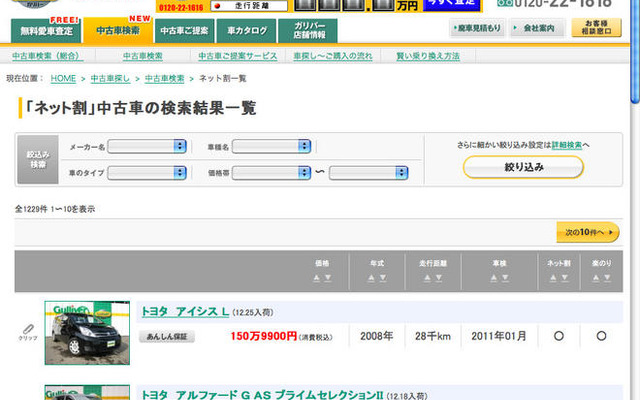Select the 中古車検索 main tab
640x400 pixels.
[x=118, y=31]
